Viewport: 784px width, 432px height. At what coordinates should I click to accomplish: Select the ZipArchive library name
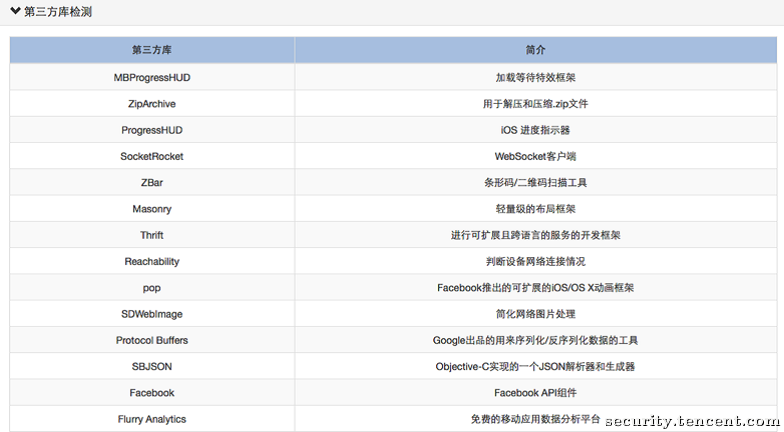tap(152, 103)
